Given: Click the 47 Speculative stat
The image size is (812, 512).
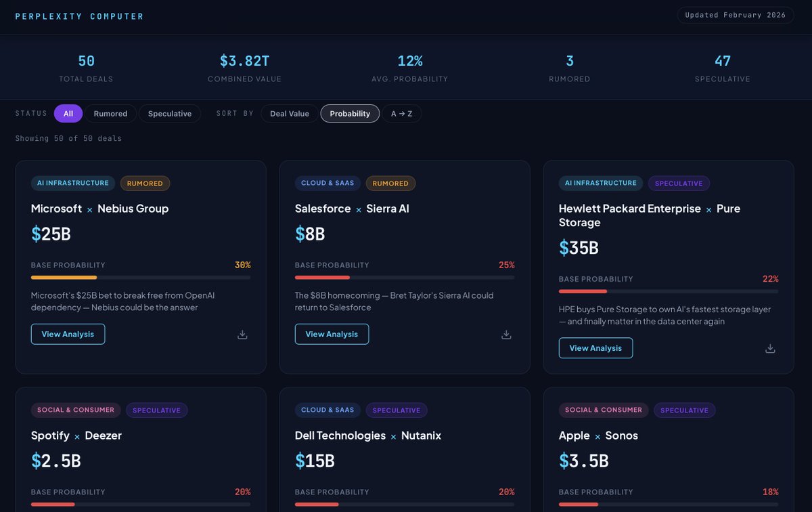Looking at the screenshot, I should 723,68.
